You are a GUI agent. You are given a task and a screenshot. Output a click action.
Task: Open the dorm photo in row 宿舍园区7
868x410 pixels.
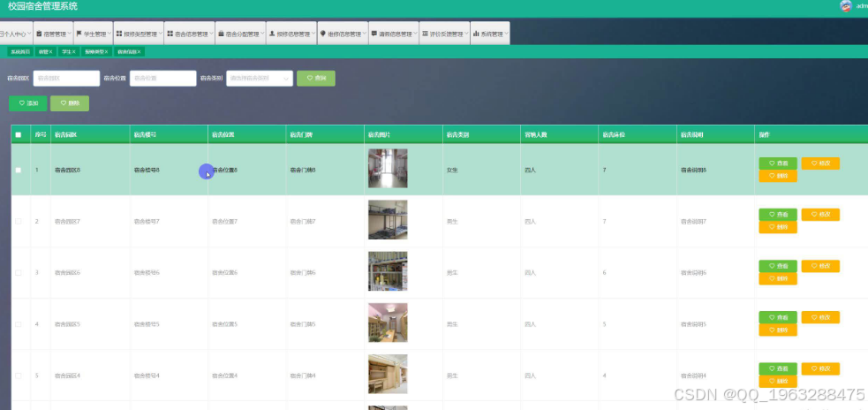[x=388, y=220]
